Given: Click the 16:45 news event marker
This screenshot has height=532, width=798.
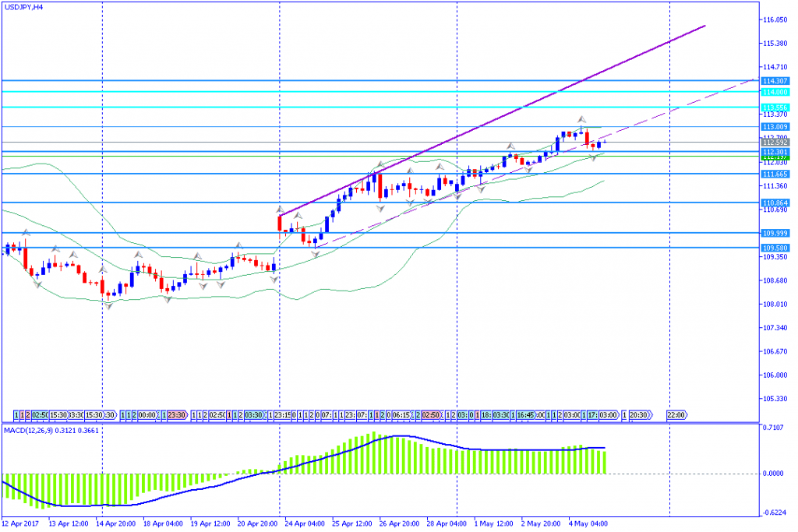Looking at the screenshot, I should tap(526, 415).
